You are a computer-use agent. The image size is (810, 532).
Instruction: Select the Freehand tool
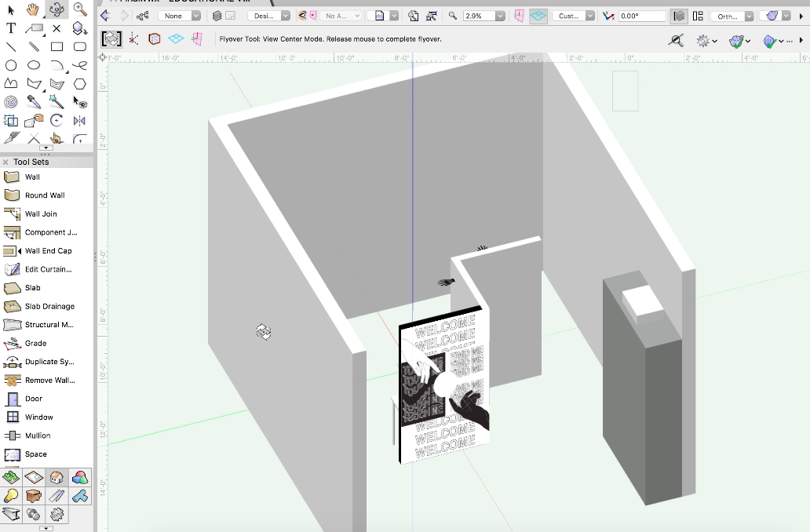(x=79, y=65)
